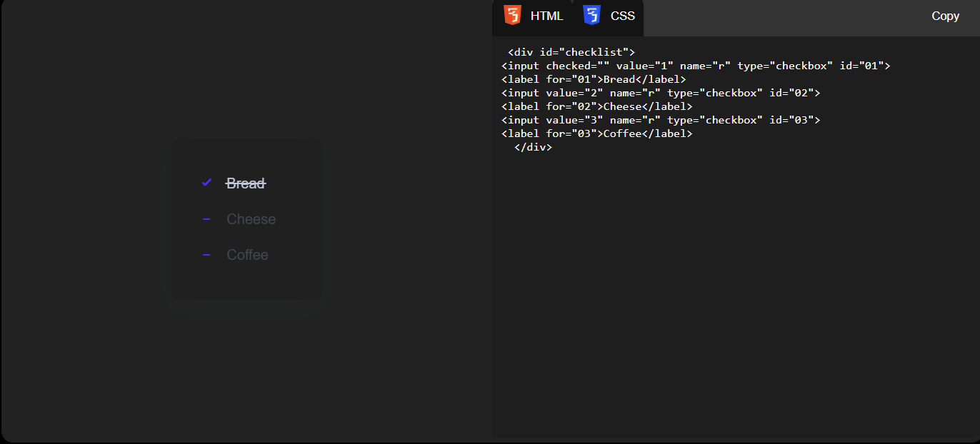The image size is (980, 444).
Task: Click the Cheese label text
Action: 251,218
